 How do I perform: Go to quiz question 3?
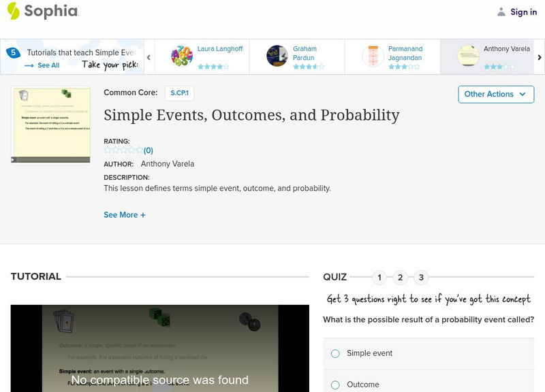pyautogui.click(x=422, y=277)
